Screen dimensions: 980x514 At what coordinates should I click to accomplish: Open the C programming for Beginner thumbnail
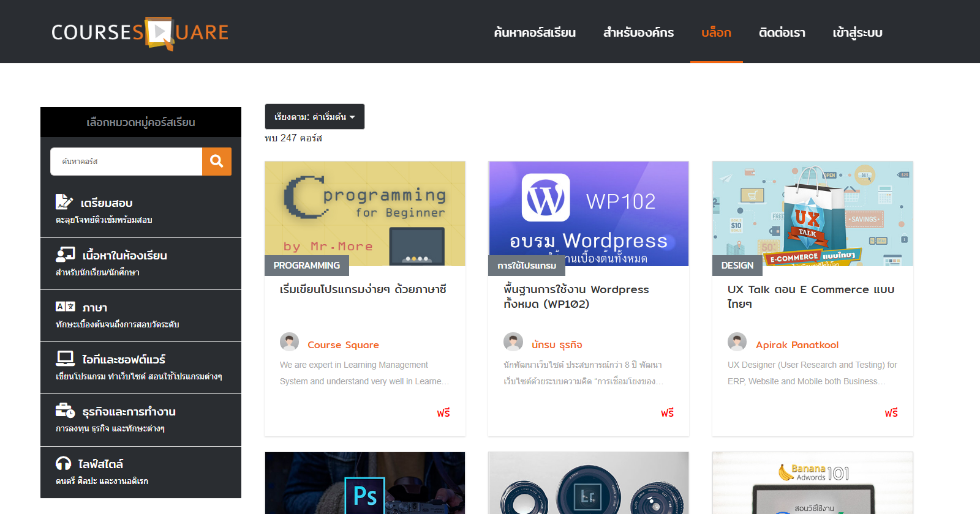365,214
